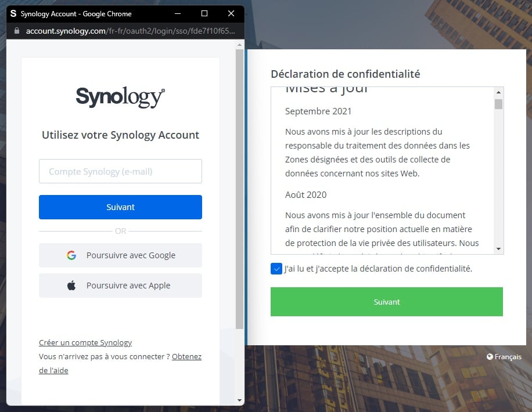This screenshot has width=532, height=412.
Task: Open the Créer un compte Synology link
Action: (x=85, y=342)
